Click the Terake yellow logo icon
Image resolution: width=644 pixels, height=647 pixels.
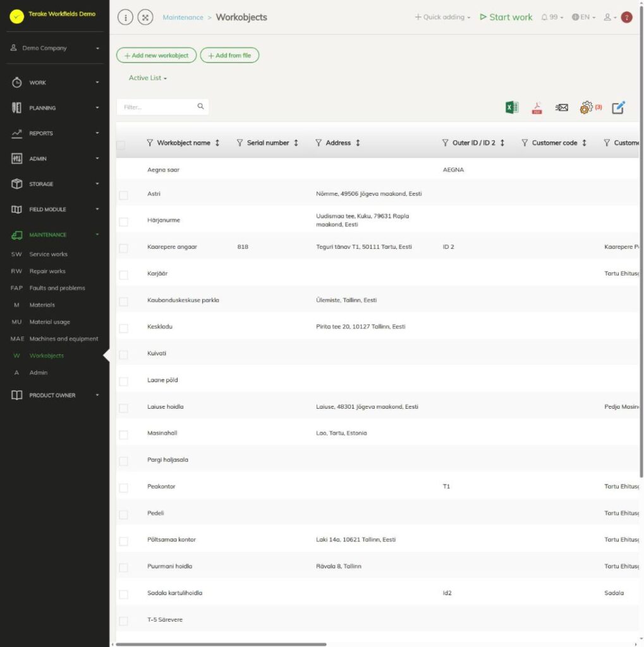point(17,16)
